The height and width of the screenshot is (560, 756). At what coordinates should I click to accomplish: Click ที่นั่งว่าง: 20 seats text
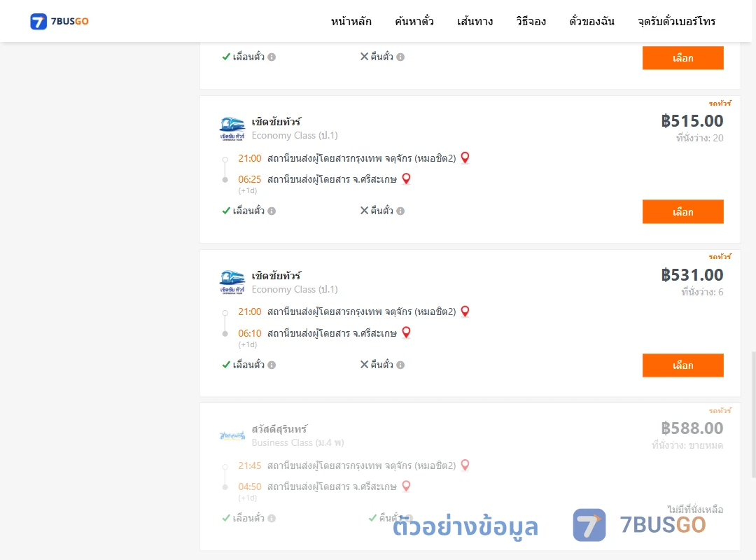[699, 138]
